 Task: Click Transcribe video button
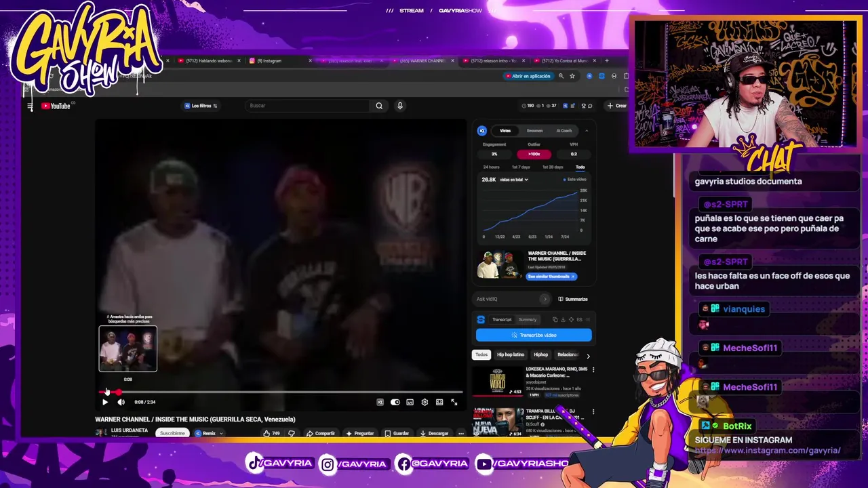coord(534,335)
